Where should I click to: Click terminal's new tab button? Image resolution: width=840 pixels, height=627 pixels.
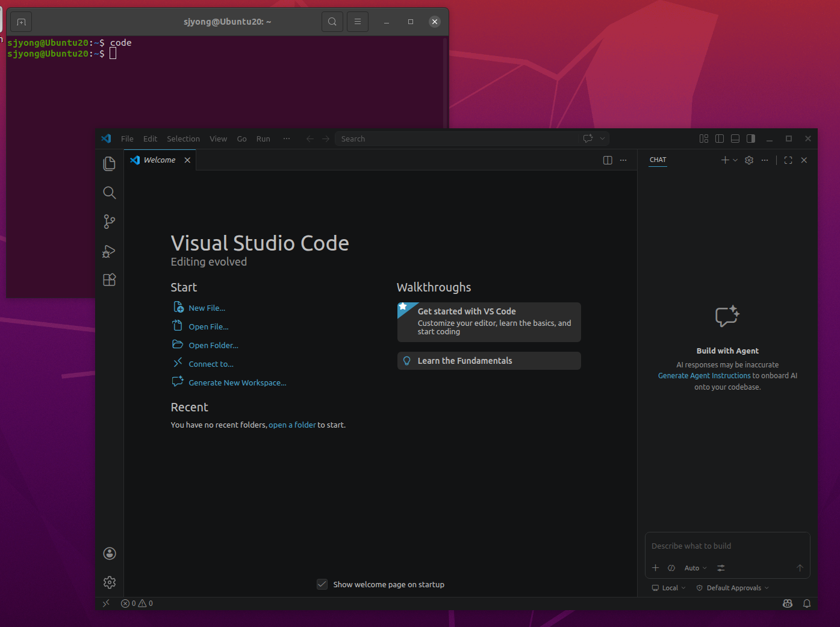[22, 22]
